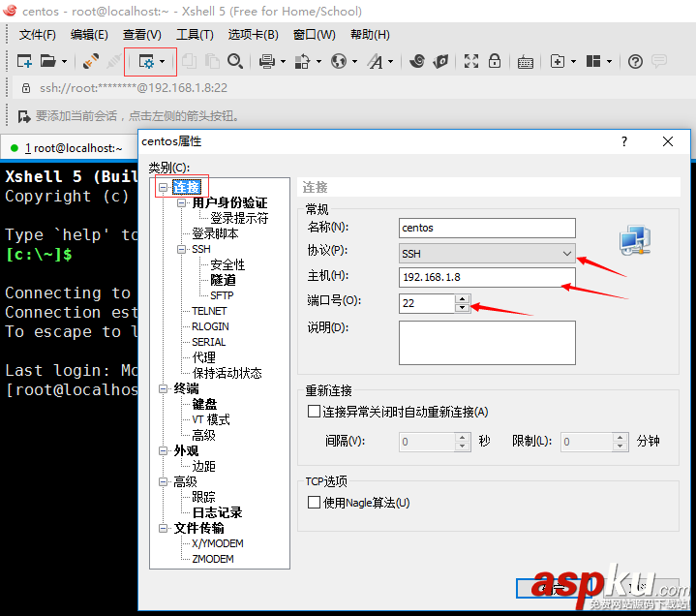Screen dimensions: 696x616
Task: Click the computers icon in 常规 section
Action: click(635, 240)
